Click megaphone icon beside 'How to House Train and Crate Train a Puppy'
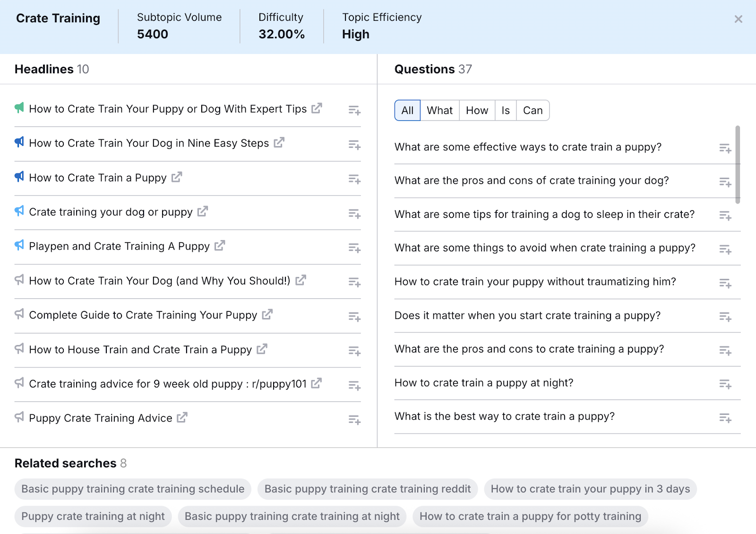 coord(19,349)
